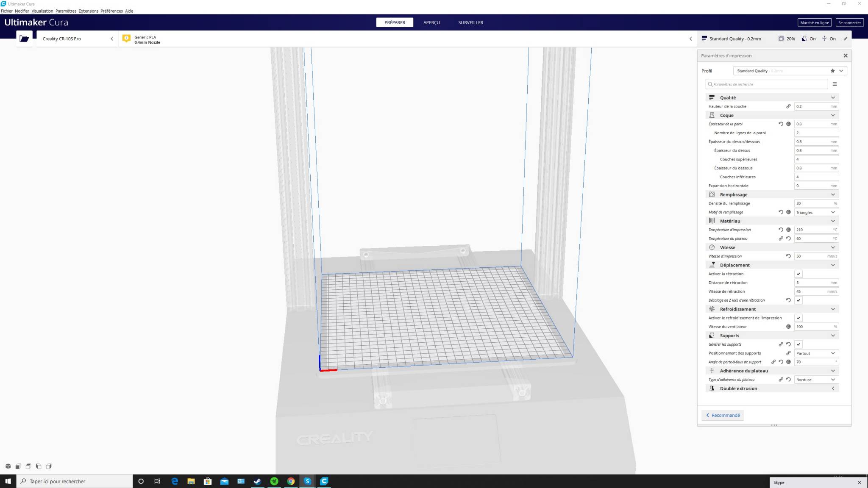Reset Motif de remplissage setting

781,212
